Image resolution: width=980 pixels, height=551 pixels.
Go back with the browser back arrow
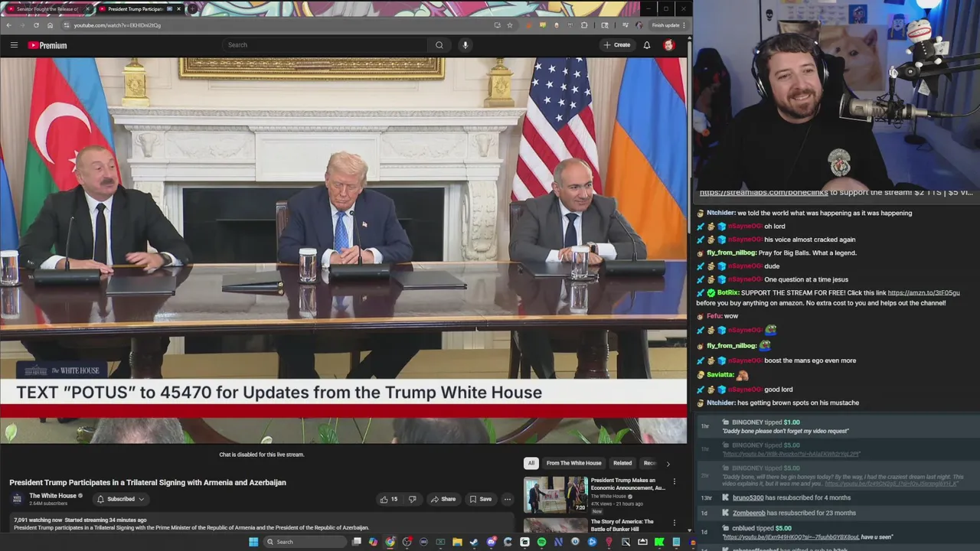coord(8,25)
